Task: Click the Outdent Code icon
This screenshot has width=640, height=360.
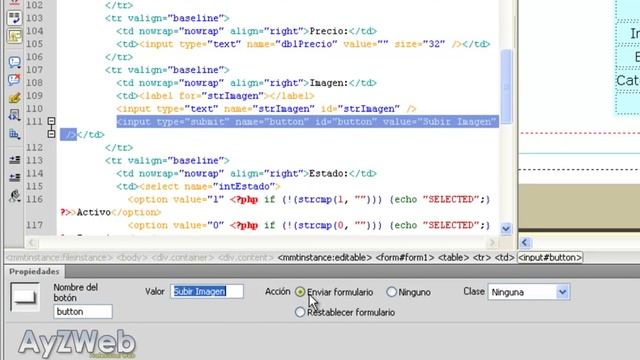Action: click(14, 177)
